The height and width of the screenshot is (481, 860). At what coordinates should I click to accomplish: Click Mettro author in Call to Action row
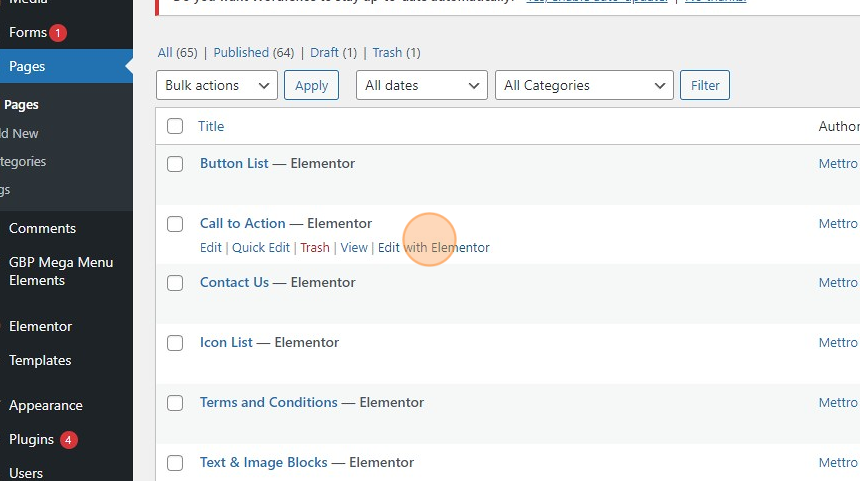click(x=838, y=223)
